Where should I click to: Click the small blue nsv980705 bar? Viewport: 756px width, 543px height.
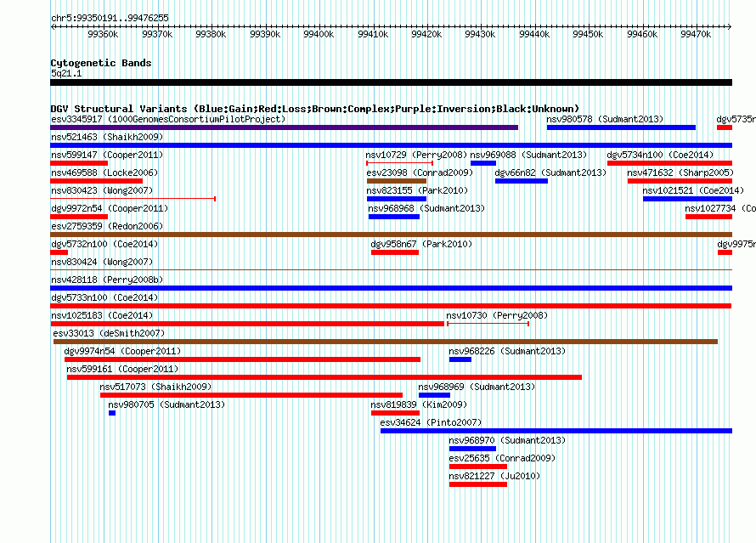pos(112,413)
